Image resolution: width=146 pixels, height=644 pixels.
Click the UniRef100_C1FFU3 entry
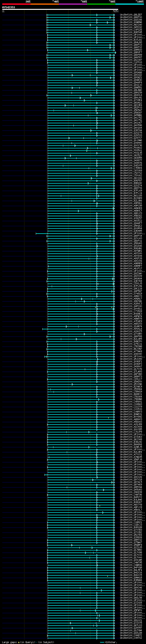[131, 63]
